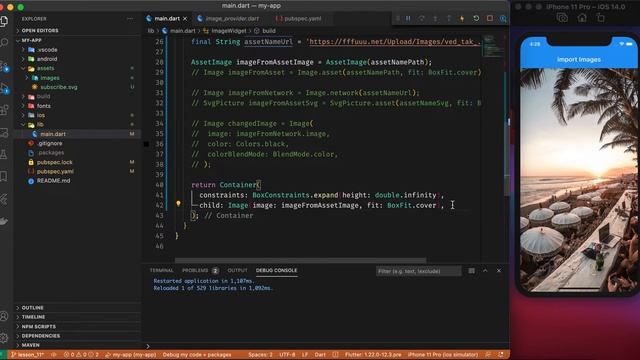Click the debug console filter input
640x360 pixels.
tap(418, 271)
